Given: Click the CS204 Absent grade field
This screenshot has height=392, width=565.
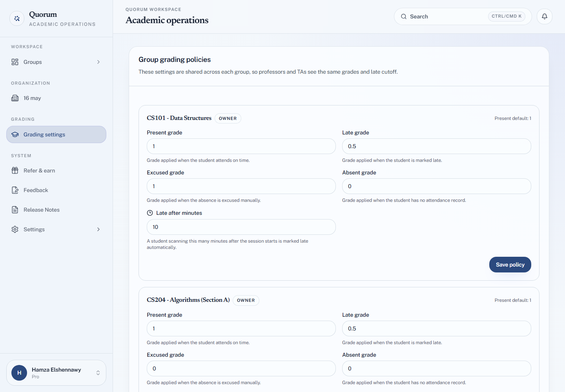Looking at the screenshot, I should (437, 368).
